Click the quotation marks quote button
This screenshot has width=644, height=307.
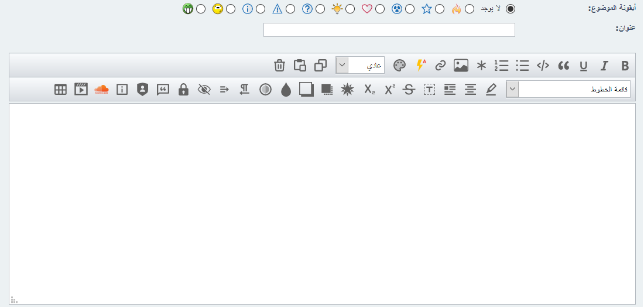point(563,66)
